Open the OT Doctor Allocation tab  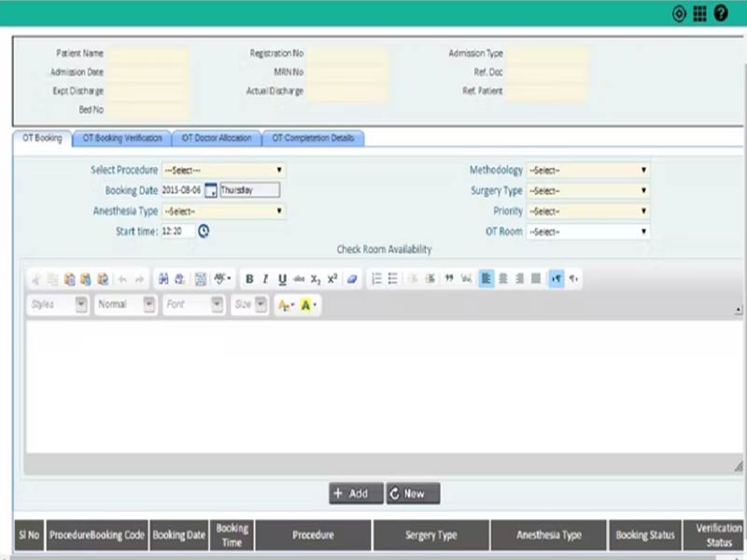coord(217,138)
